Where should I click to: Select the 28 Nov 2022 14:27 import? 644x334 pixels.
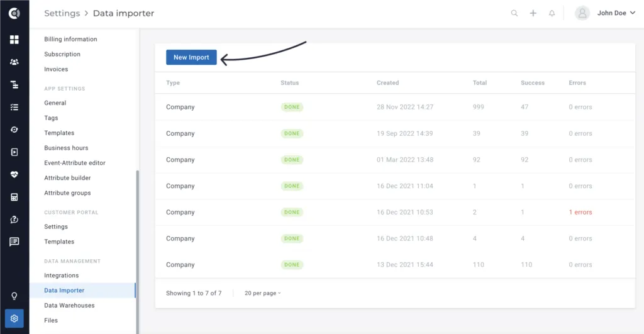click(x=395, y=107)
